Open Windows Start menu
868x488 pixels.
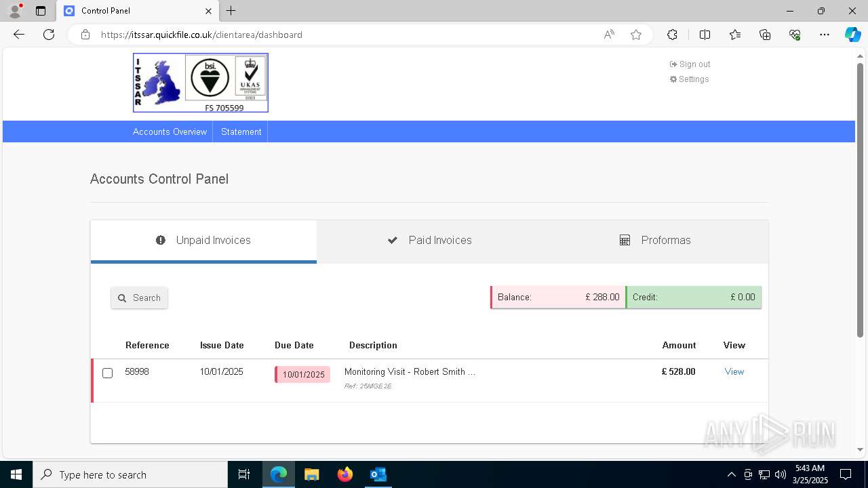coord(16,474)
